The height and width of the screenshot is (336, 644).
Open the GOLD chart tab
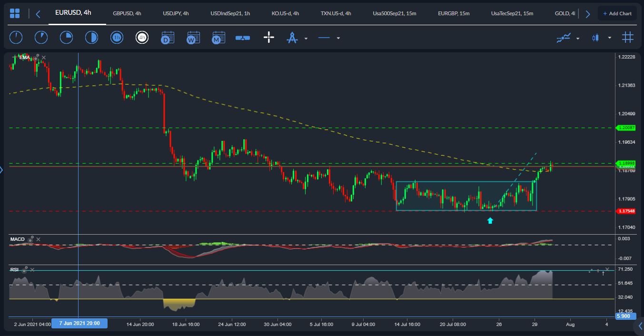[565, 13]
